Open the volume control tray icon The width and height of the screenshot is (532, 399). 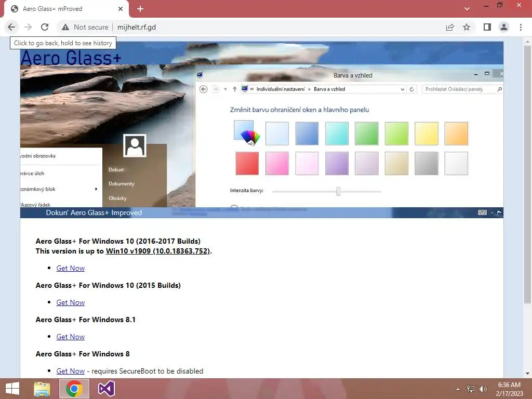(x=483, y=389)
